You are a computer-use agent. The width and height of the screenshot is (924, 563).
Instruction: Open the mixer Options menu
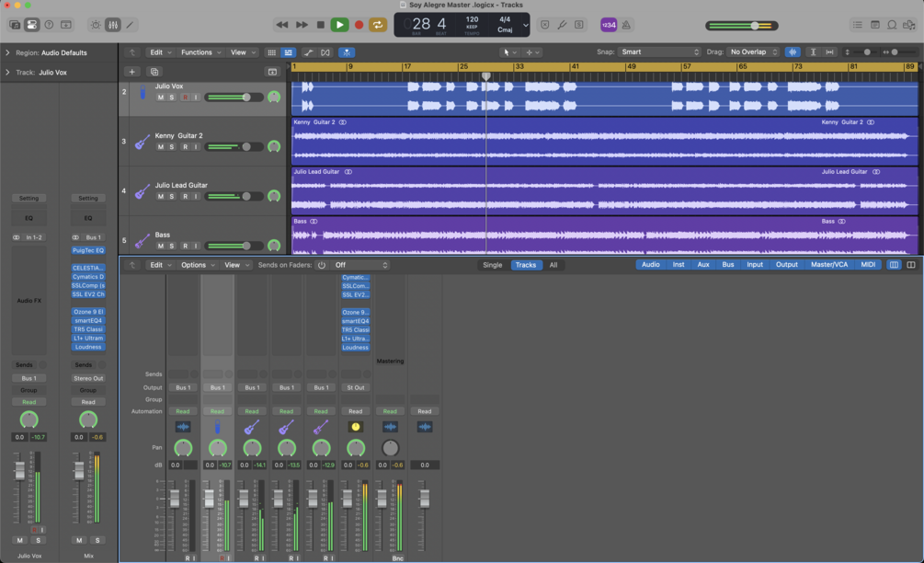coord(198,265)
